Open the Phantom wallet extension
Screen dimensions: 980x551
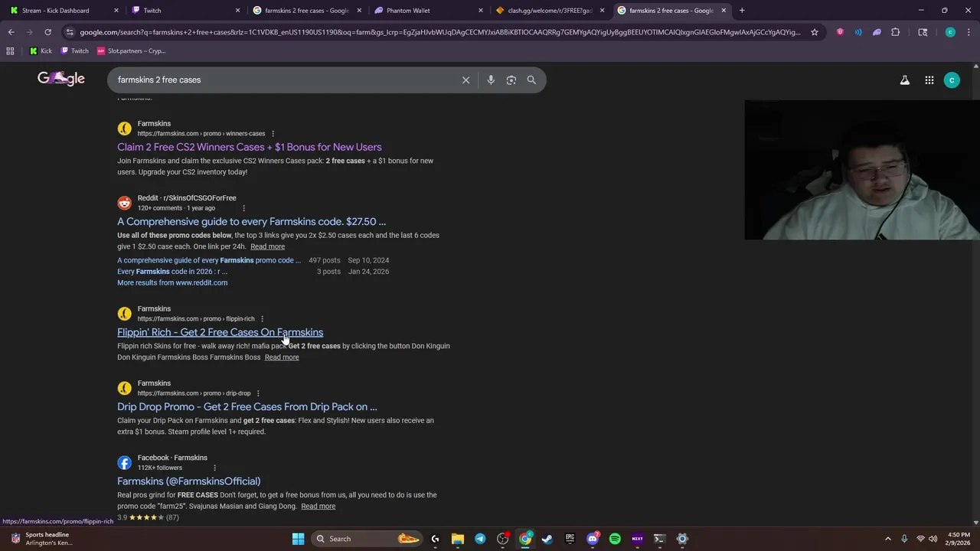click(877, 32)
